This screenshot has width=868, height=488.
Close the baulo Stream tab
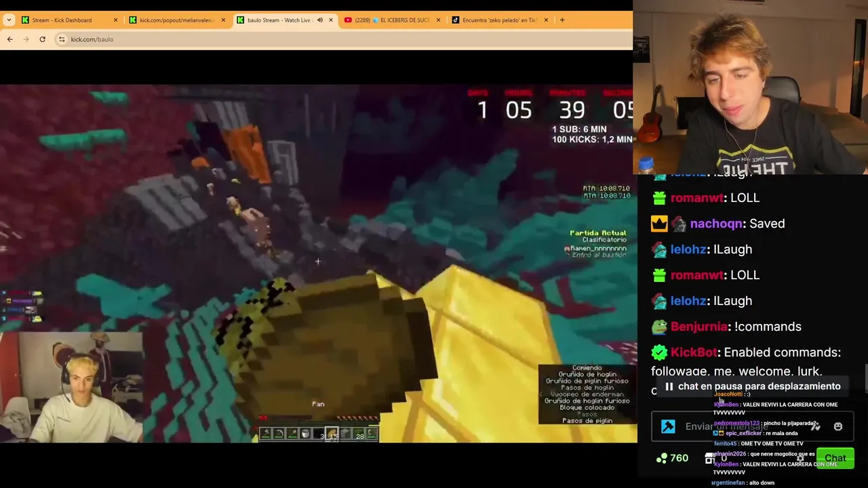[x=331, y=20]
